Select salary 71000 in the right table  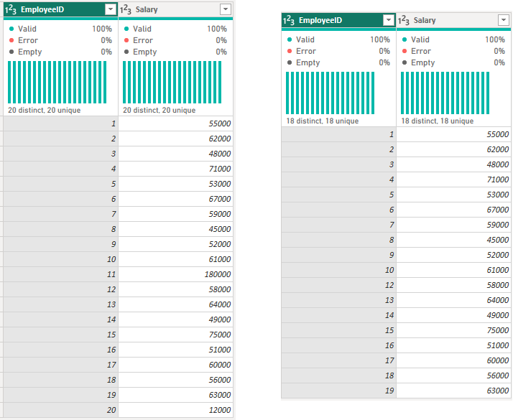coord(453,179)
